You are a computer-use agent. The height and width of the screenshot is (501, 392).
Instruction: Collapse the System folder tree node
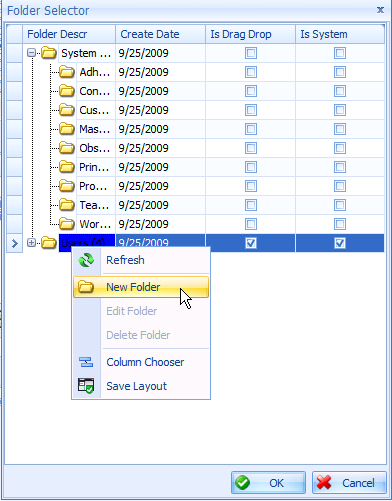[31, 53]
